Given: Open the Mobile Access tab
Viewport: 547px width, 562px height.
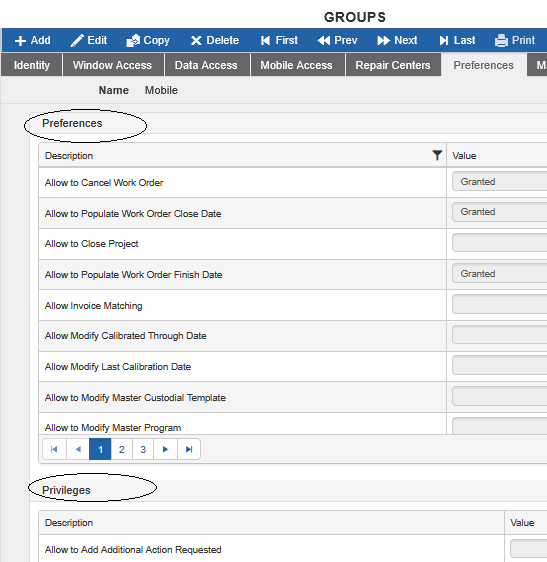Looking at the screenshot, I should click(x=296, y=65).
